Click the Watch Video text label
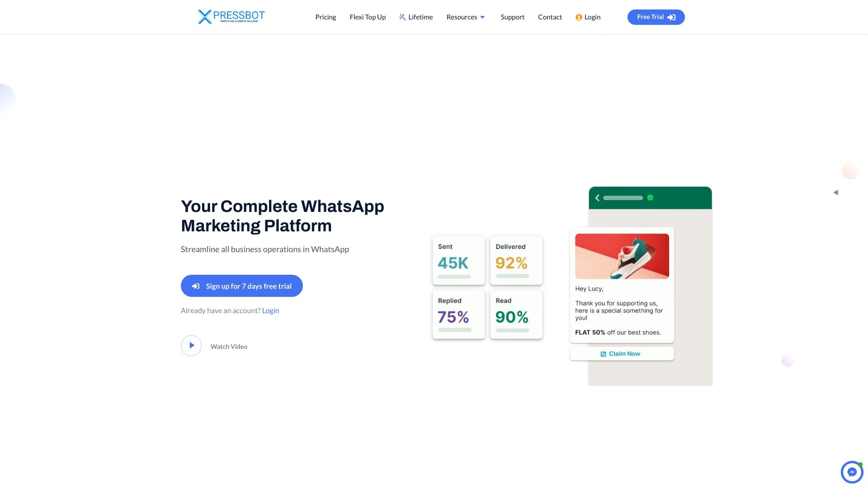The width and height of the screenshot is (868, 488). tap(229, 346)
